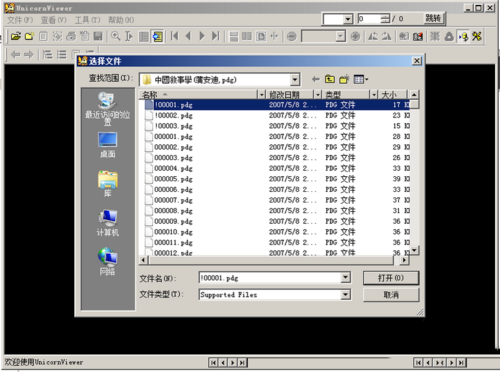
Task: Go to next page toolbar arrow
Action: click(202, 36)
